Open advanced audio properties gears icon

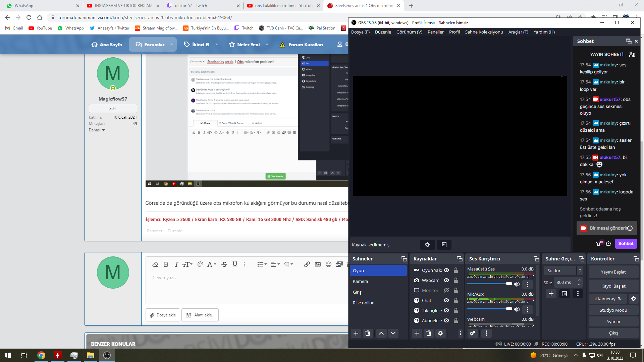pos(473,333)
